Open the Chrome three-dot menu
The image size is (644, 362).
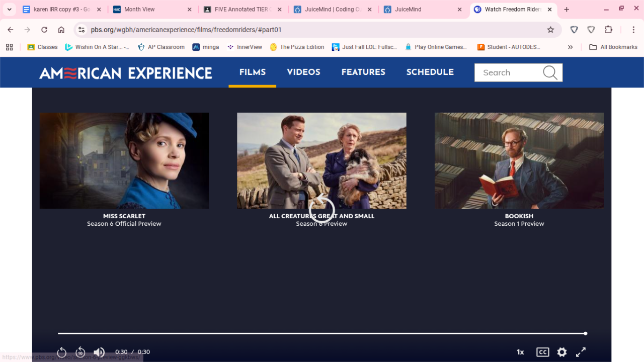coord(633,30)
